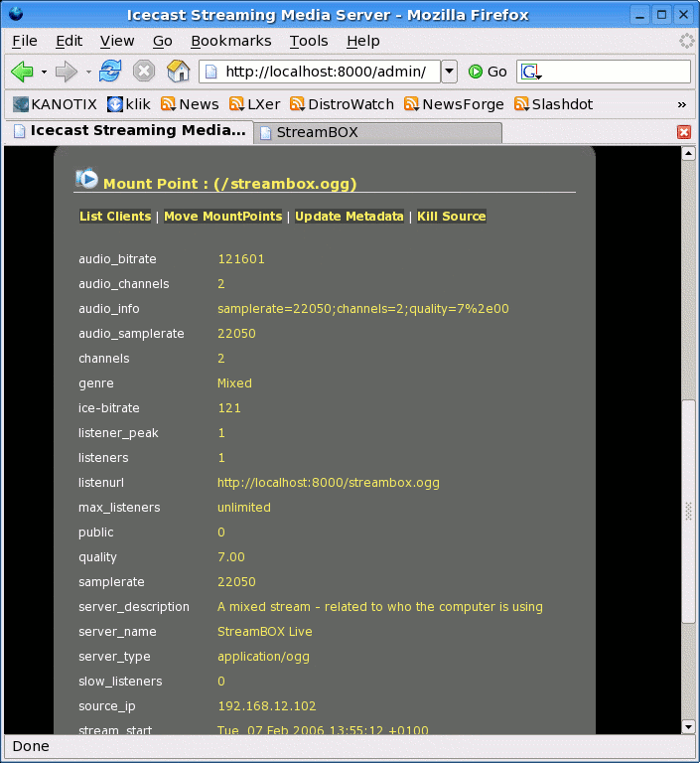Open the Go menu
The width and height of the screenshot is (700, 763).
coord(163,41)
